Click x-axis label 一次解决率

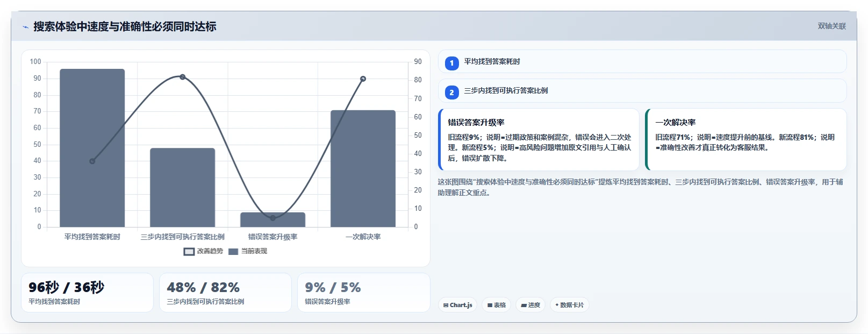pos(363,237)
